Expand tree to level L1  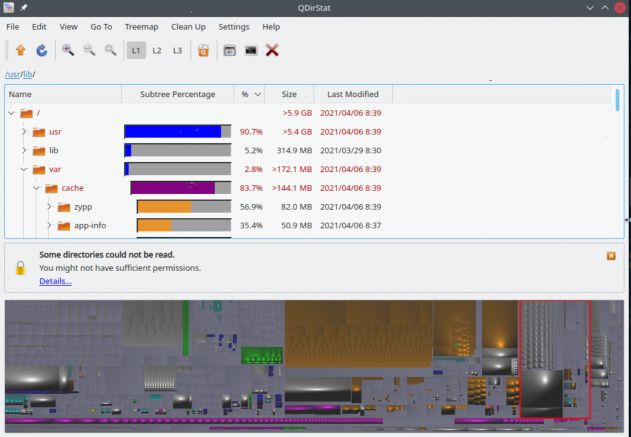click(136, 50)
